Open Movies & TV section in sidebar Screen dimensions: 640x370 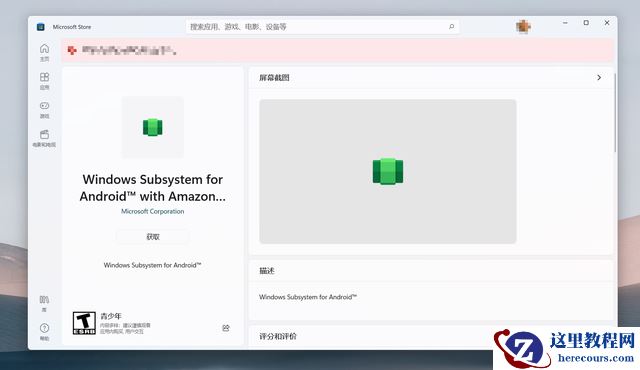point(44,138)
